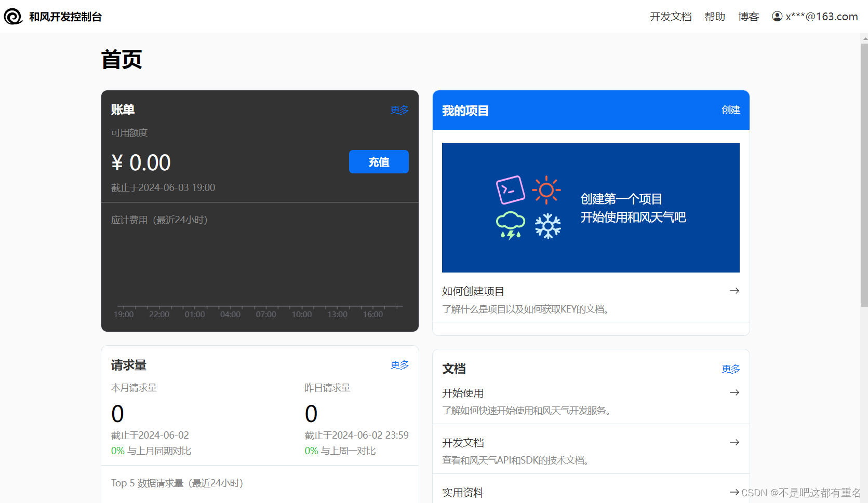This screenshot has width=868, height=503.
Task: Click the 账单 card title
Action: tap(123, 110)
